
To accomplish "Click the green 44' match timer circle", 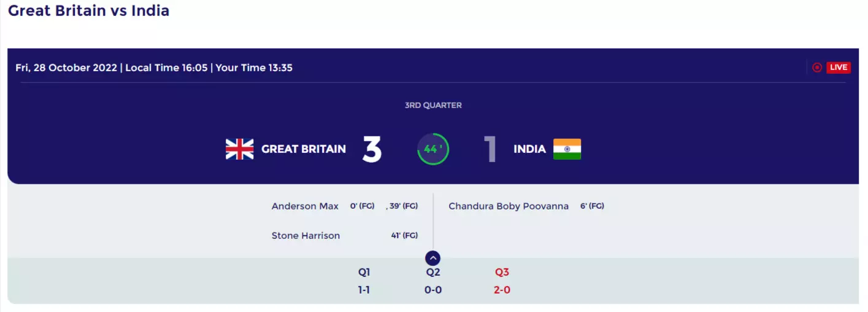I will click(x=433, y=149).
